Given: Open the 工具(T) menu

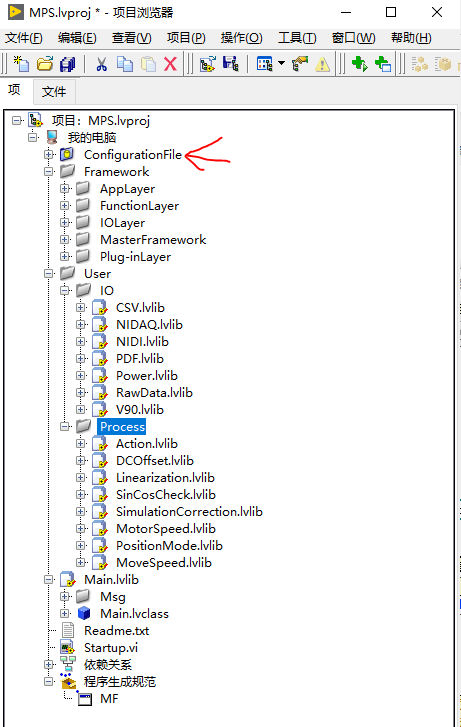Looking at the screenshot, I should (x=297, y=38).
